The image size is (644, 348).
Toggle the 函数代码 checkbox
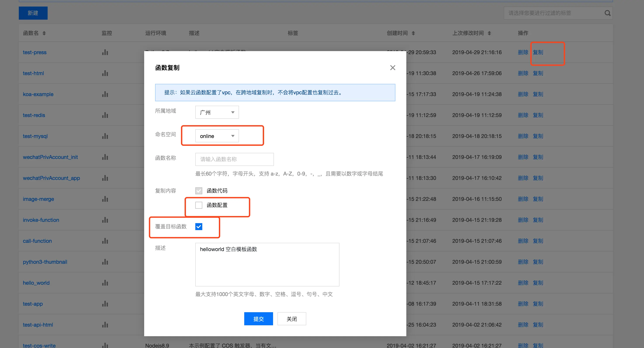point(199,191)
